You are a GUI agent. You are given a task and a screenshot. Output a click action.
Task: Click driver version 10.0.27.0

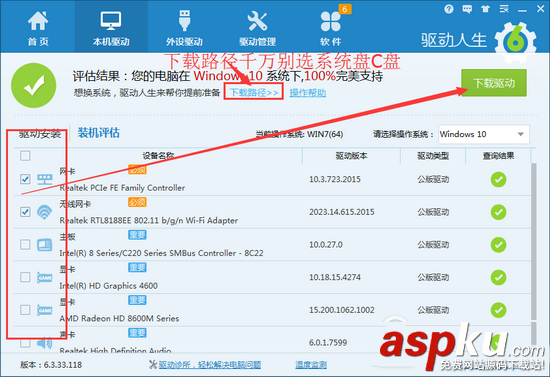click(326, 245)
